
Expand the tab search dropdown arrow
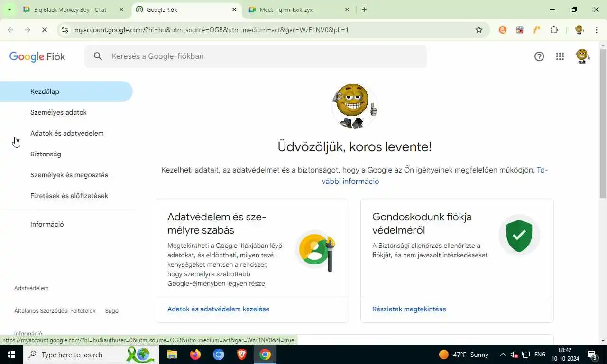pos(9,9)
